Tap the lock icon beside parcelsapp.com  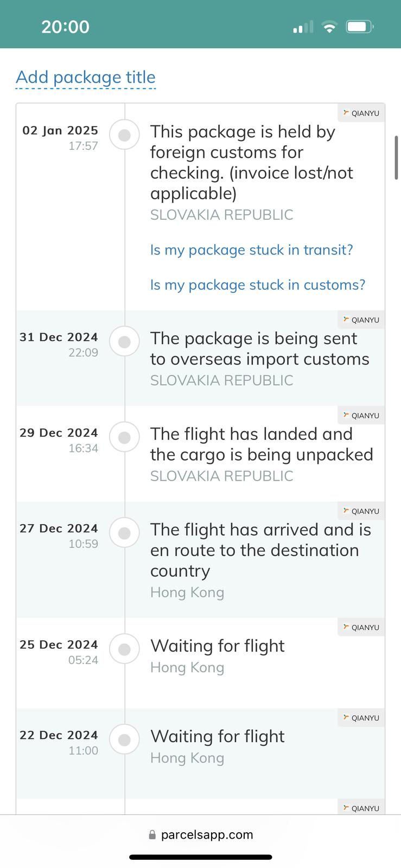(x=152, y=835)
